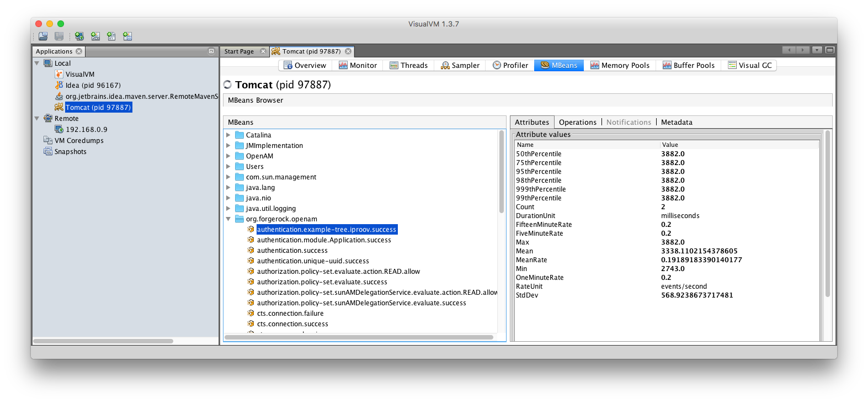The image size is (868, 403).
Task: Open the Sampler tab
Action: pos(460,65)
